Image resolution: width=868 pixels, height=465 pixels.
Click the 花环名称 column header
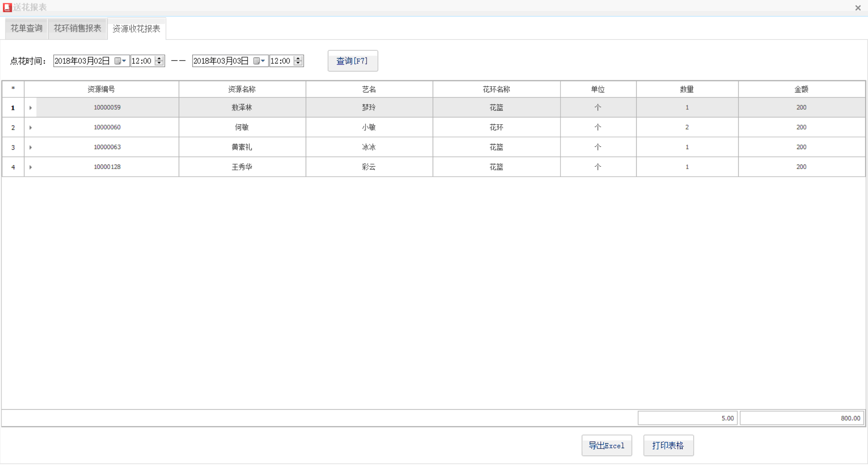click(x=497, y=89)
